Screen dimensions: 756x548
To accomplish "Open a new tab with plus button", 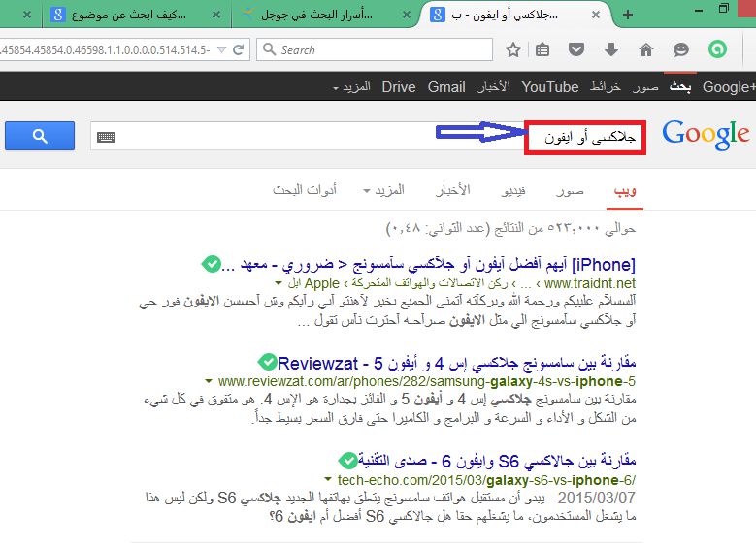I will click(627, 15).
